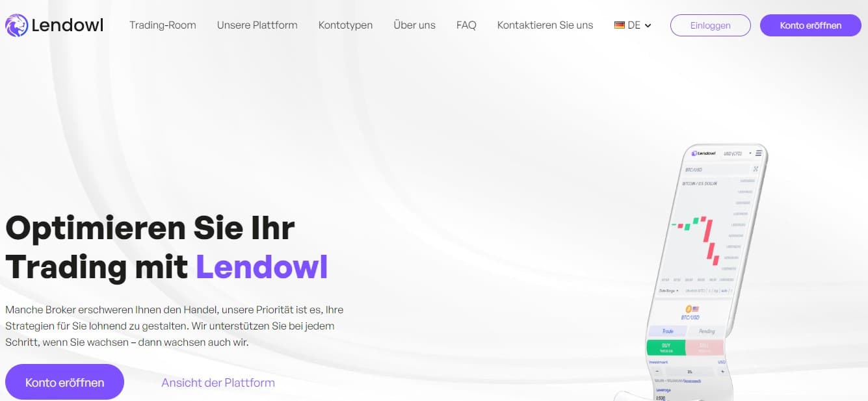Expand the DE language dropdown
This screenshot has width=868, height=401.
point(647,25)
